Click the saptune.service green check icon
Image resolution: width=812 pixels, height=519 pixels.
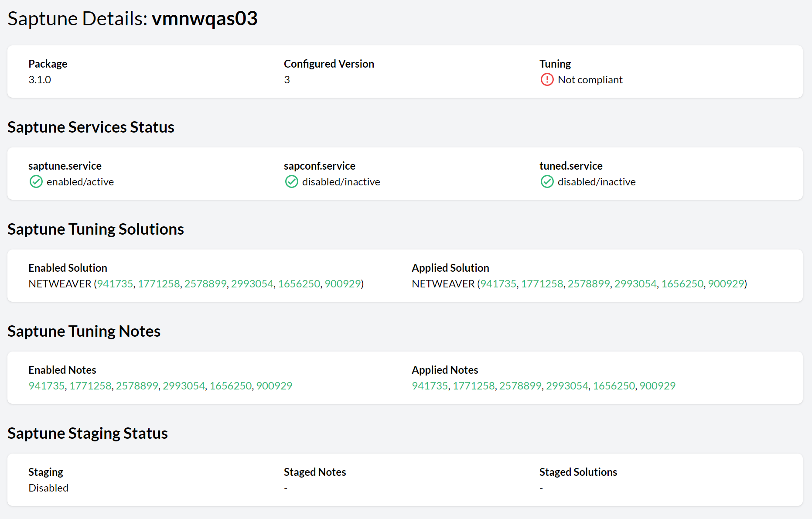point(36,181)
